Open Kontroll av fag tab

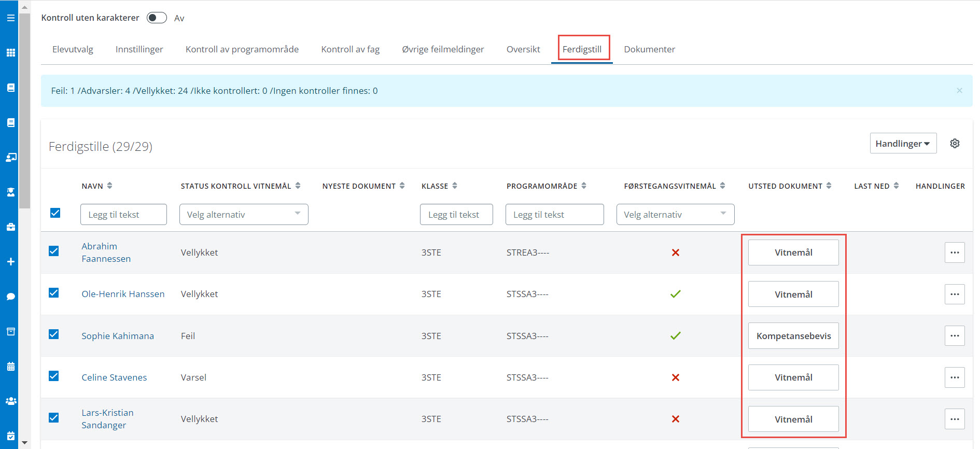[351, 49]
